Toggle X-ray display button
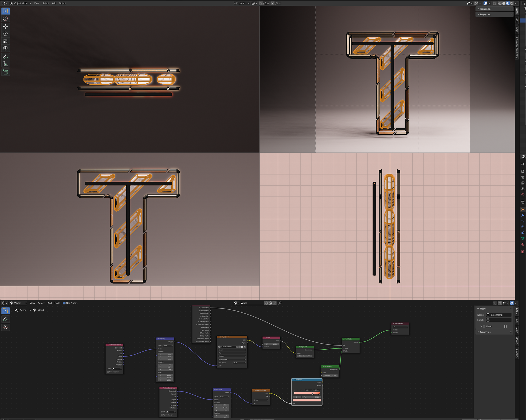 tap(494, 3)
